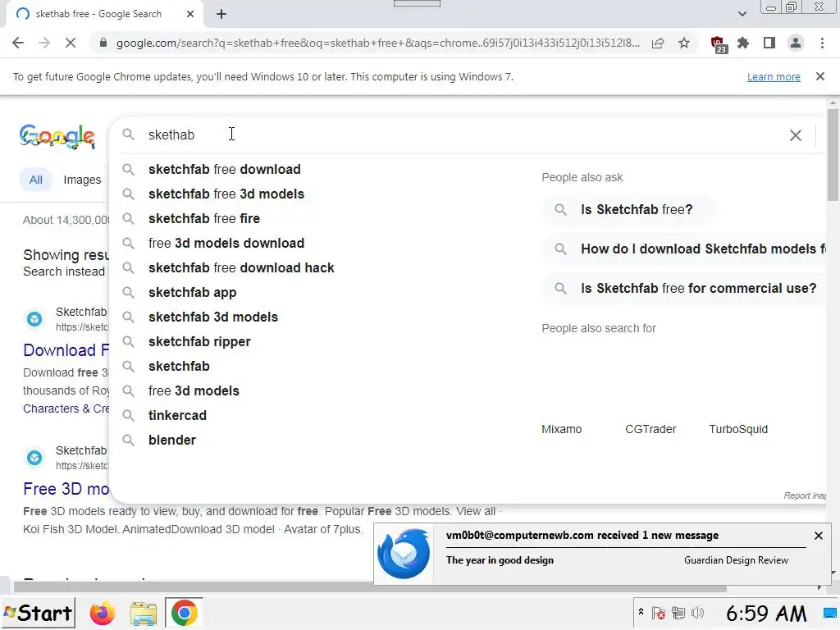Search for CGTrader under People also search for
This screenshot has width=840, height=630.
[x=651, y=429]
